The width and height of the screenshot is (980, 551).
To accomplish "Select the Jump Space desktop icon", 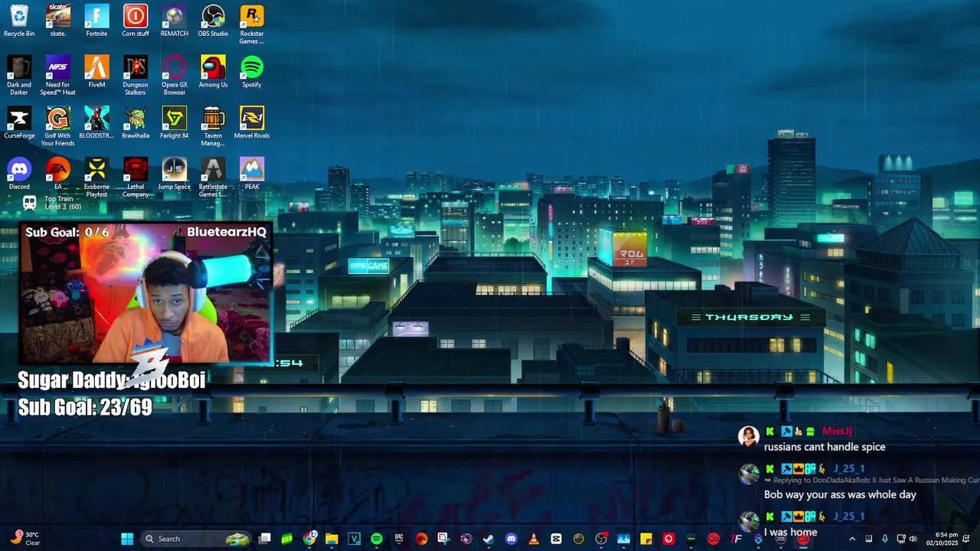I will (x=175, y=174).
